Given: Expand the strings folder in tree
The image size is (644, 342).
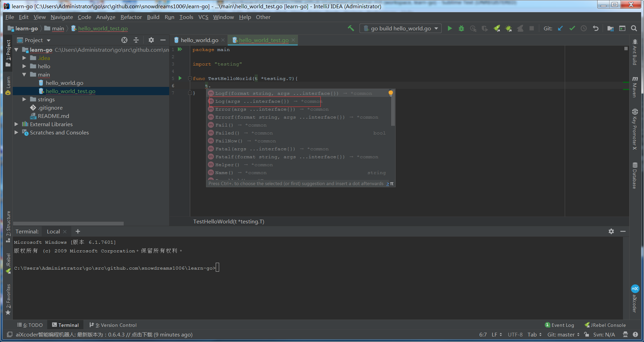Looking at the screenshot, I should pos(24,99).
